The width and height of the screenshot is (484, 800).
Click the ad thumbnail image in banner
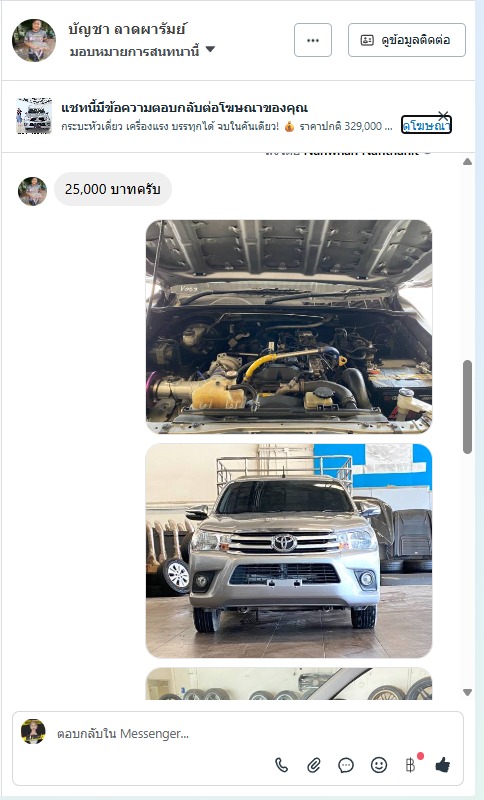(34, 116)
